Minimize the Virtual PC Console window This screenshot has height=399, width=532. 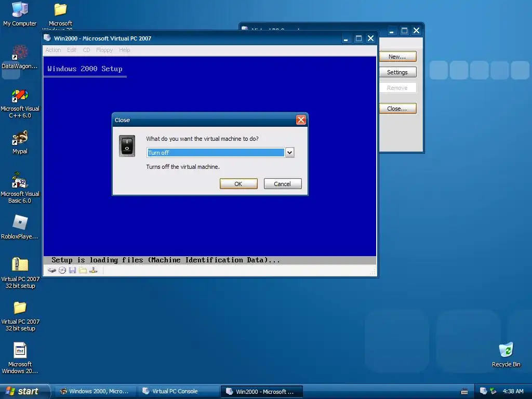tap(392, 31)
